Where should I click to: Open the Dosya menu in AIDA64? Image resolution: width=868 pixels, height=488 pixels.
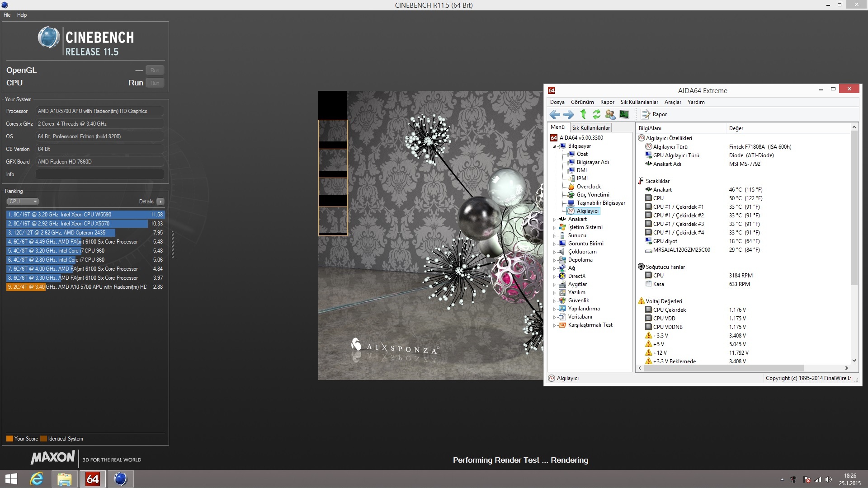click(x=557, y=102)
